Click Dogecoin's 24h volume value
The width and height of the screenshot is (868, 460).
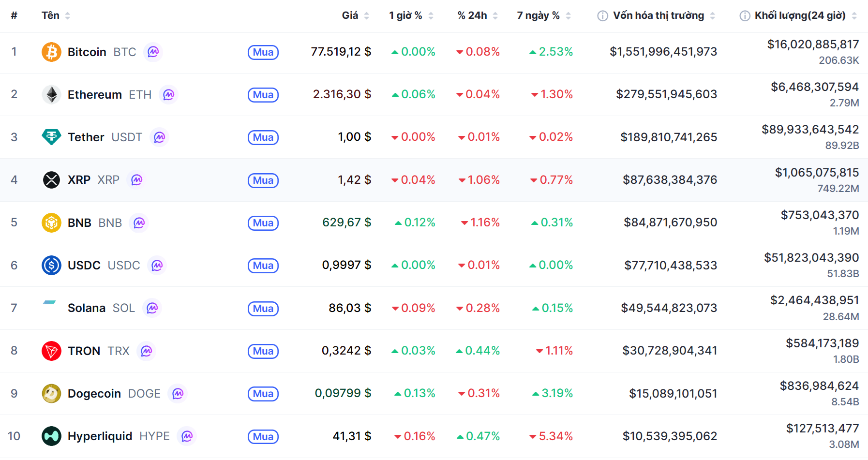pos(819,386)
